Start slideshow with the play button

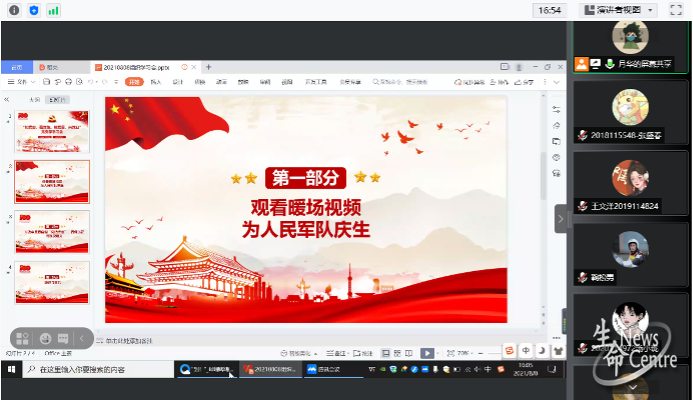[x=426, y=353]
